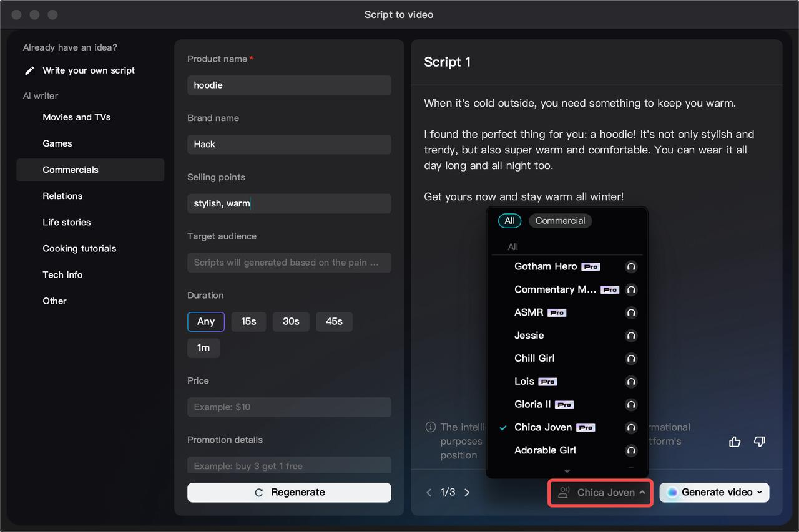This screenshot has height=532, width=799.
Task: Go to the next script with right arrow
Action: [x=467, y=492]
